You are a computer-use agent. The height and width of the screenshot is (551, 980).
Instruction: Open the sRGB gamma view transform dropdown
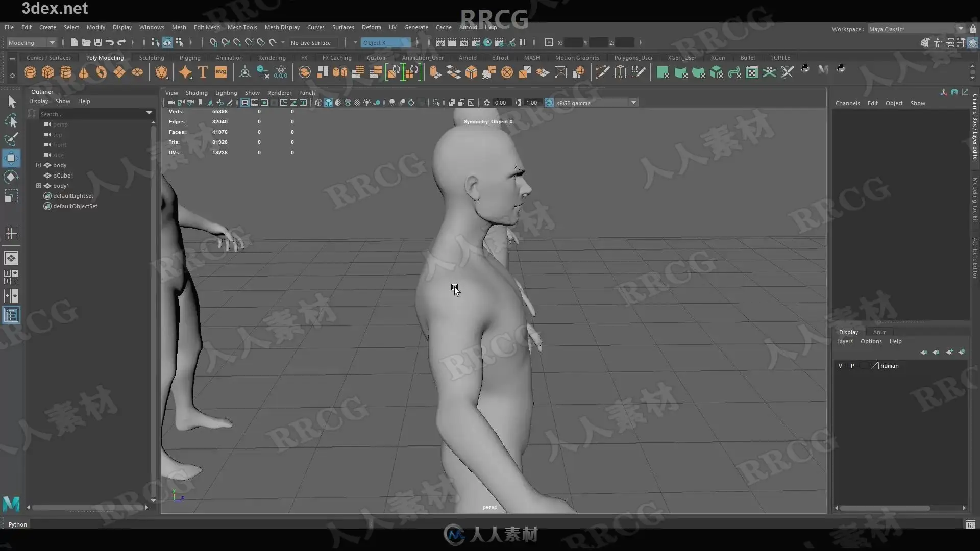click(x=596, y=103)
